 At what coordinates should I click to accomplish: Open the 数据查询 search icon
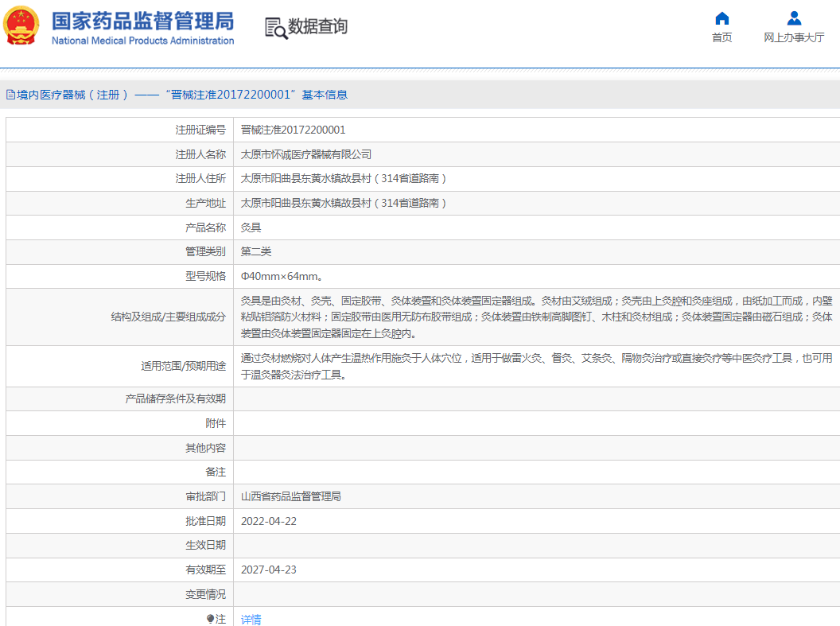click(276, 28)
